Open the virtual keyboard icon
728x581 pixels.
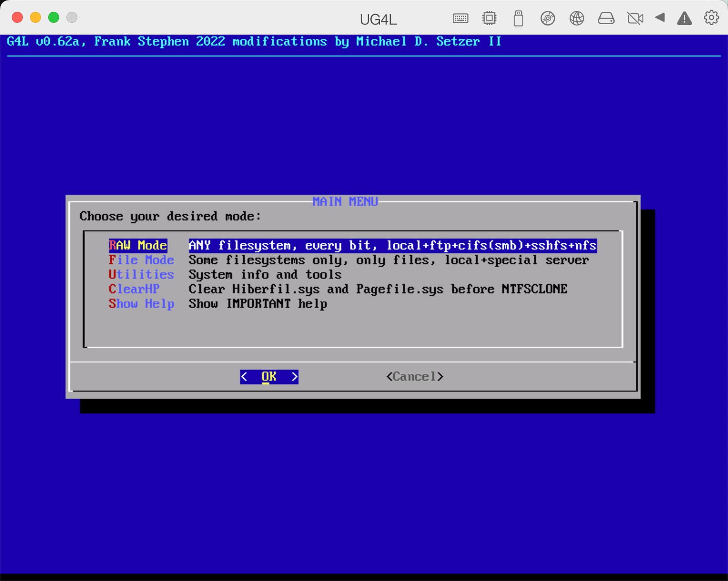(x=460, y=18)
